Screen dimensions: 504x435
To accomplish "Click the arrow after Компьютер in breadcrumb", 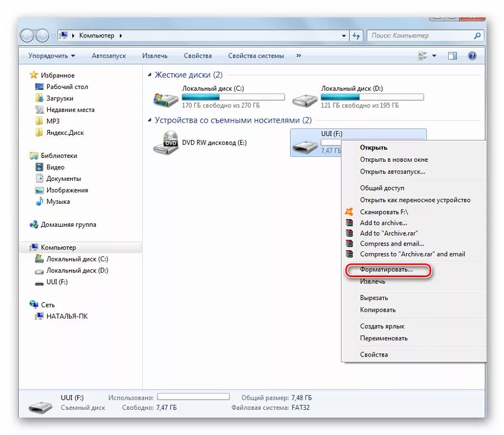I will pos(121,36).
